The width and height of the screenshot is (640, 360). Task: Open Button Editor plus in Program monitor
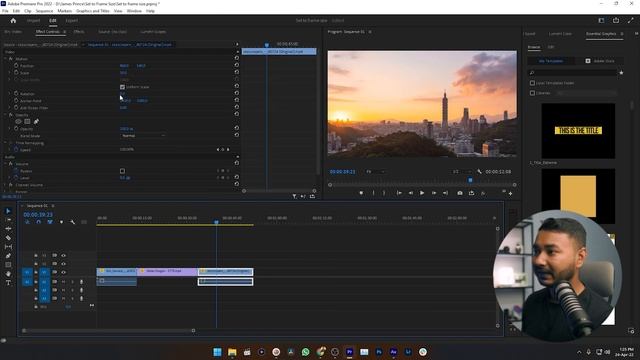point(510,193)
